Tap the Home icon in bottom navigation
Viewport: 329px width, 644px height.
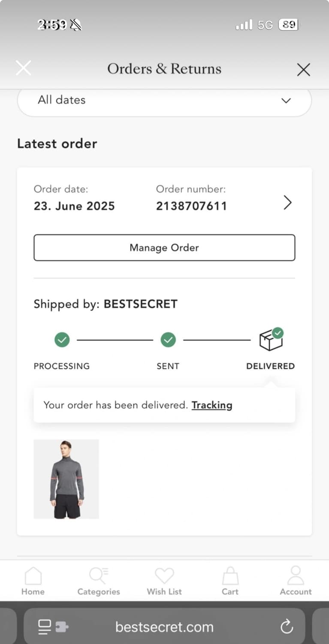pos(33,576)
